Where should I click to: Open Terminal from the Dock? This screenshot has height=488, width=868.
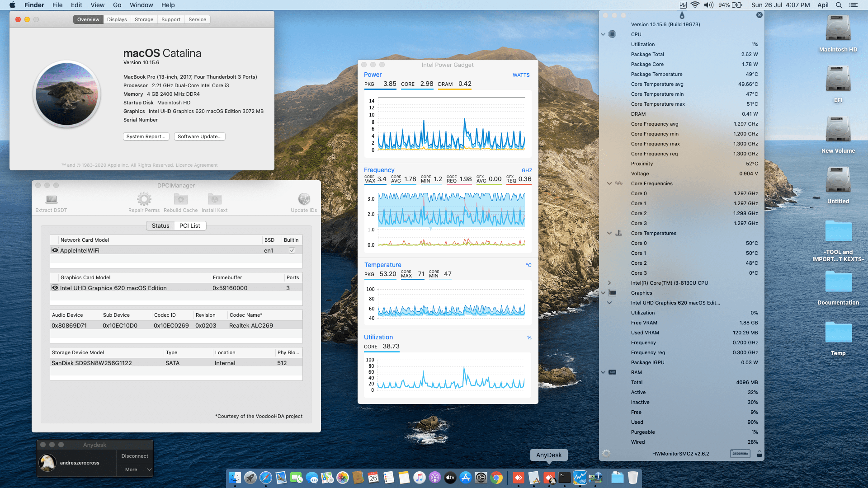click(x=565, y=477)
